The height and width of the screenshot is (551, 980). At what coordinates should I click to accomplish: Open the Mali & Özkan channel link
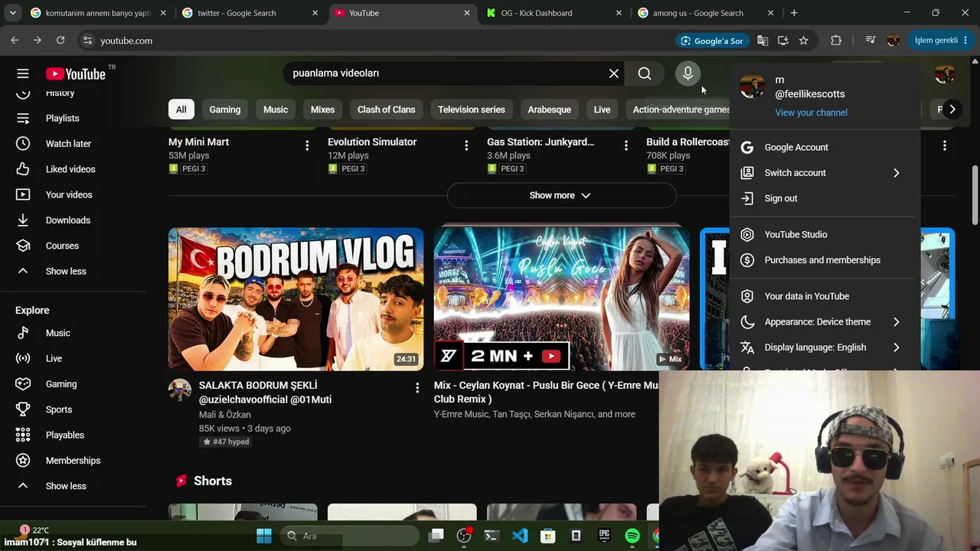pos(225,415)
